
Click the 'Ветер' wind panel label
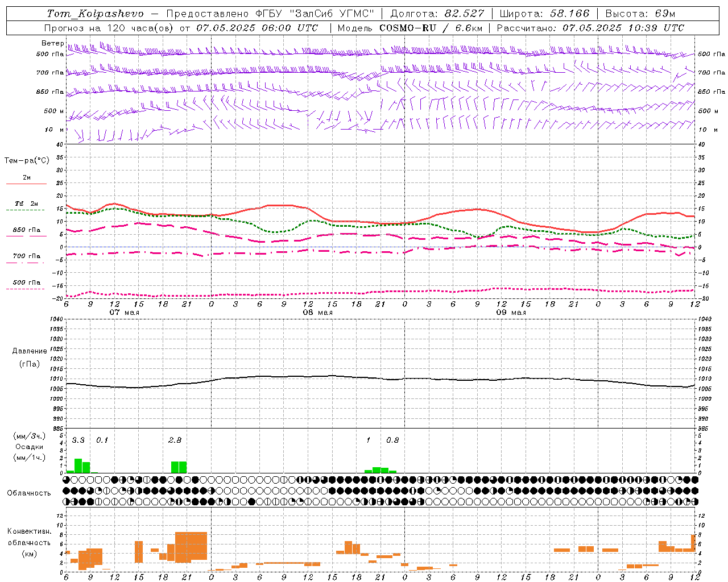click(52, 43)
